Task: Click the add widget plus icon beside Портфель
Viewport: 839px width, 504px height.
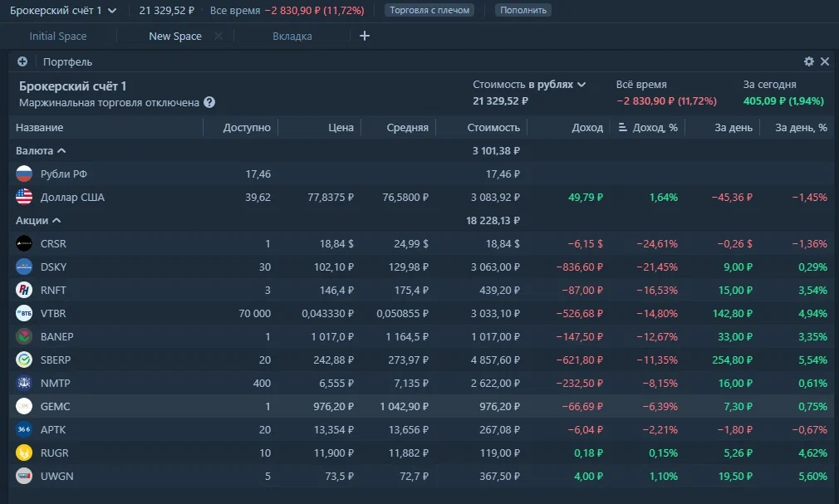Action: pos(22,61)
